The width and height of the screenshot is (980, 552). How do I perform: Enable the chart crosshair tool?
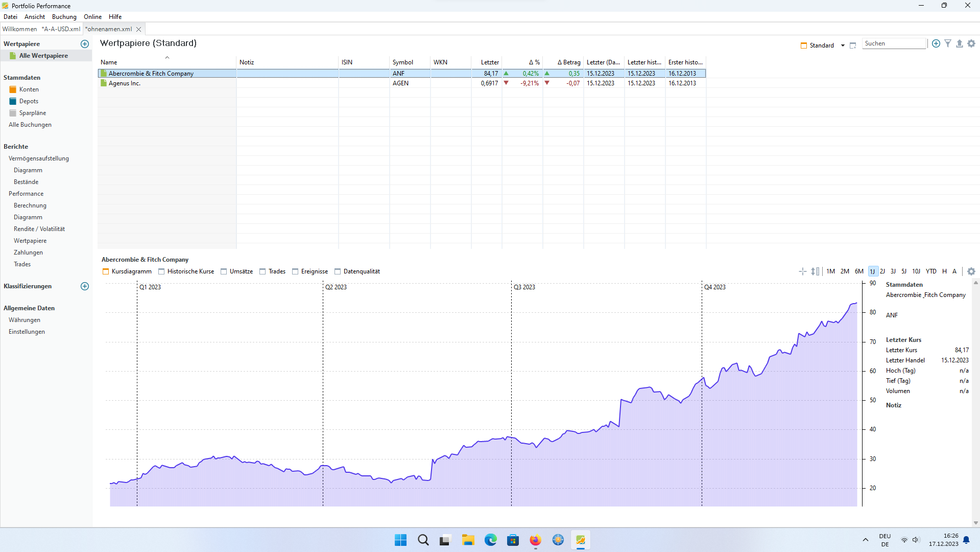coord(803,271)
